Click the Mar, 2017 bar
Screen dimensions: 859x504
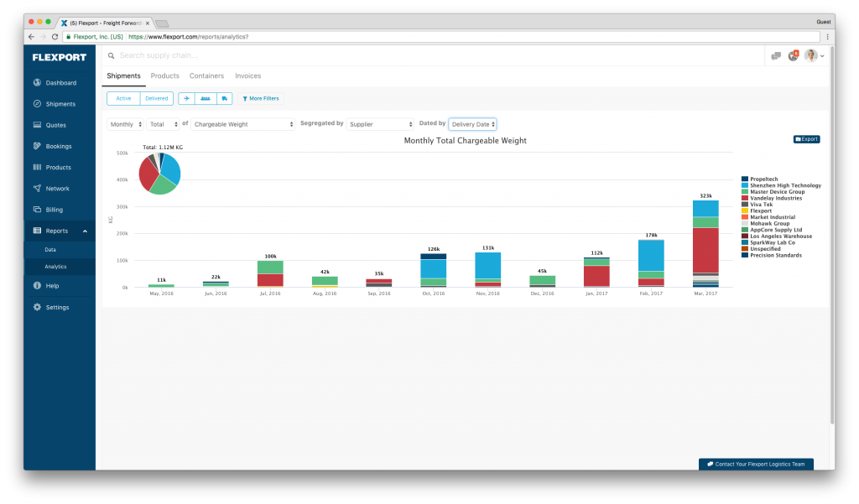[705, 244]
